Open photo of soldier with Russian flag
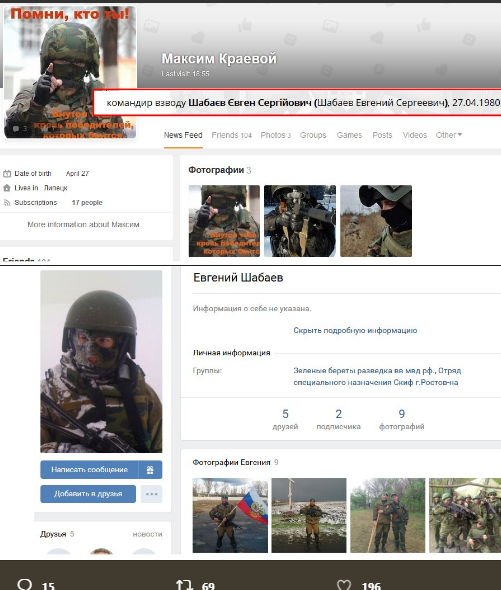Viewport: 501px width, 590px height. [x=230, y=515]
